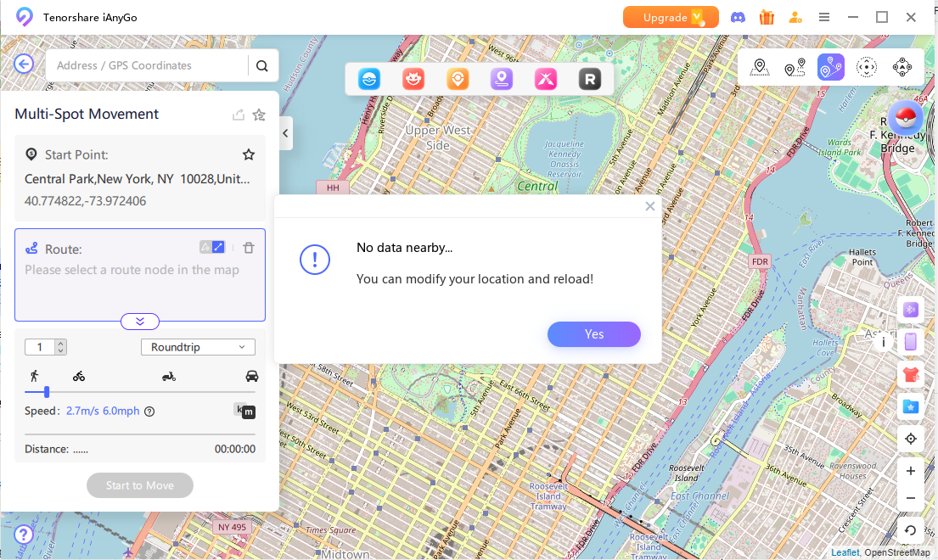Open the Pokéball app shortcut in toolbar
This screenshot has height=560, width=938.
pyautogui.click(x=368, y=79)
